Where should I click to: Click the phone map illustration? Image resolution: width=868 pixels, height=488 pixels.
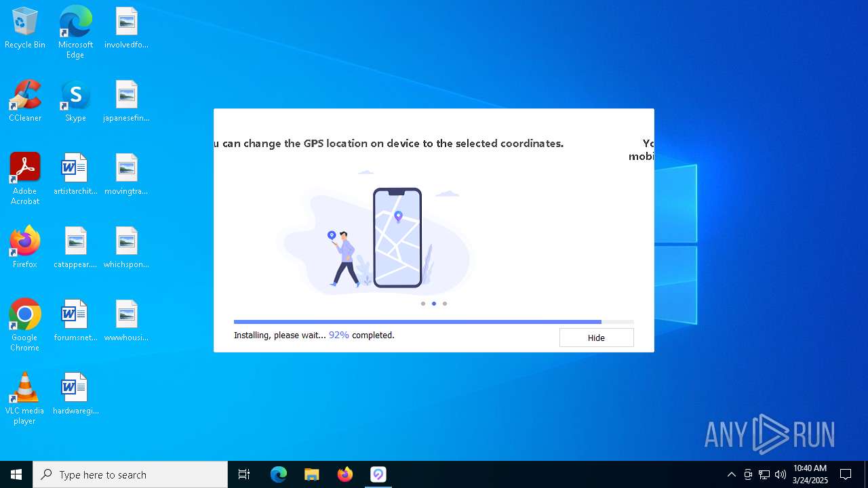click(x=397, y=237)
